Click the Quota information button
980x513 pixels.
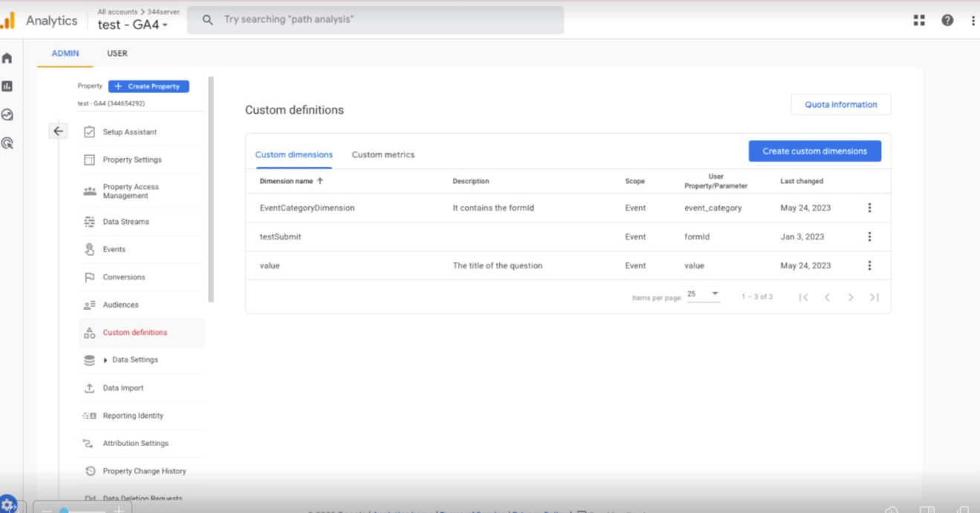tap(841, 105)
